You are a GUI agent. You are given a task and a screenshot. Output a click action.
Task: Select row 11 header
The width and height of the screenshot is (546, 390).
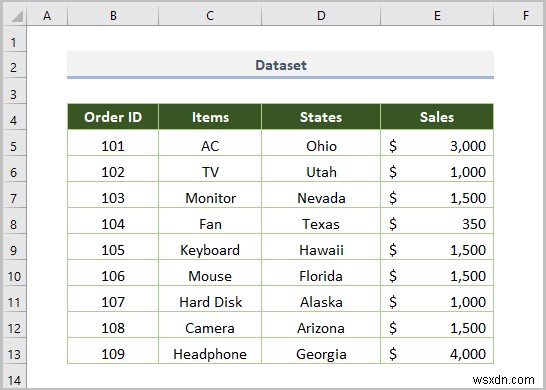tap(15, 299)
